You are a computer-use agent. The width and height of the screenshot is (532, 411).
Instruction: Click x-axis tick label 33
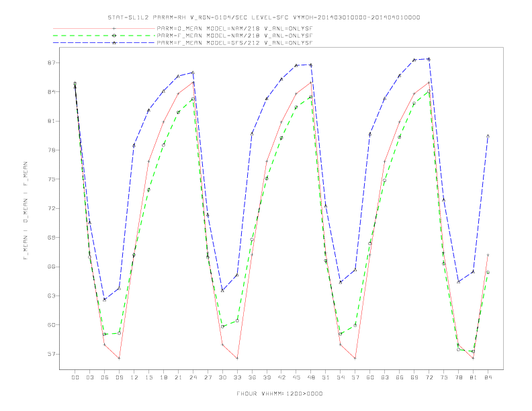[x=237, y=377]
